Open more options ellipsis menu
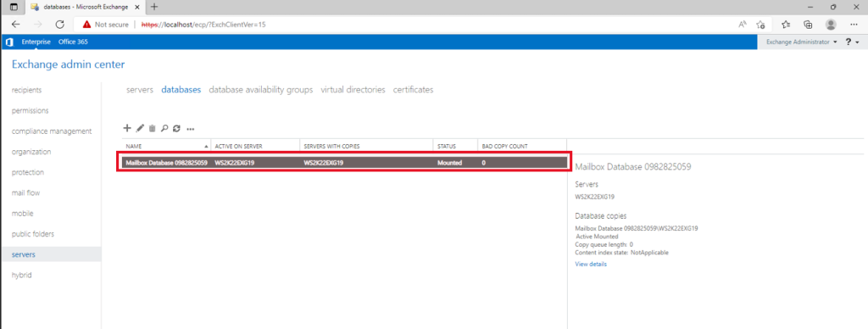 point(191,129)
